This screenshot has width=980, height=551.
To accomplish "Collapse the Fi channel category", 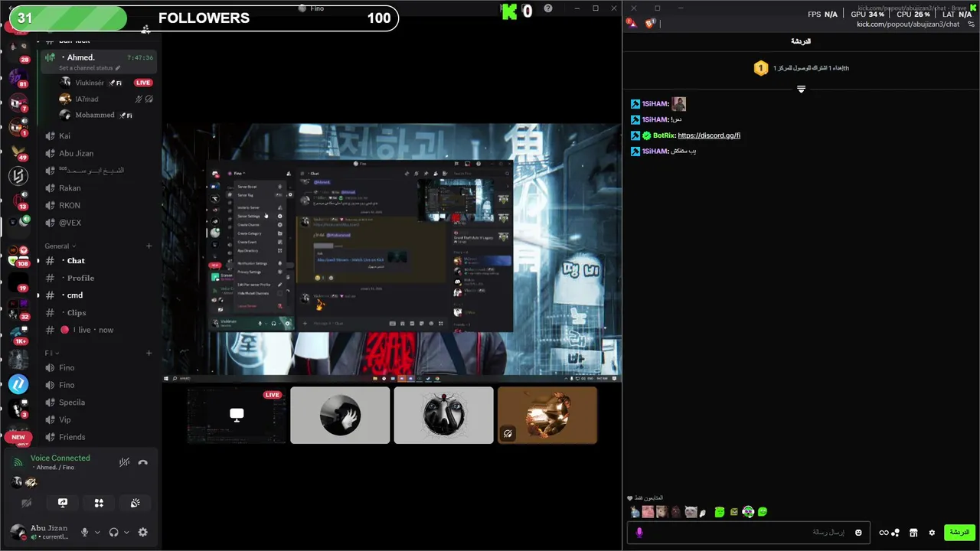I will (x=51, y=353).
